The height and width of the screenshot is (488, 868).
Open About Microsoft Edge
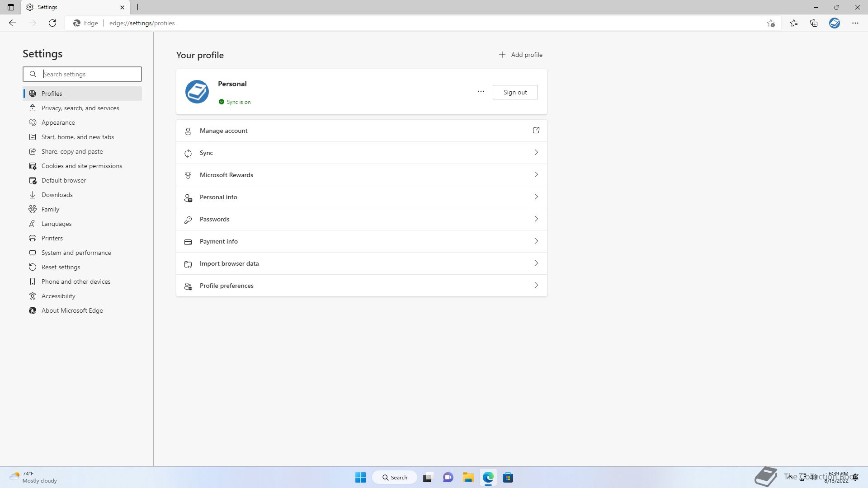pyautogui.click(x=82, y=310)
